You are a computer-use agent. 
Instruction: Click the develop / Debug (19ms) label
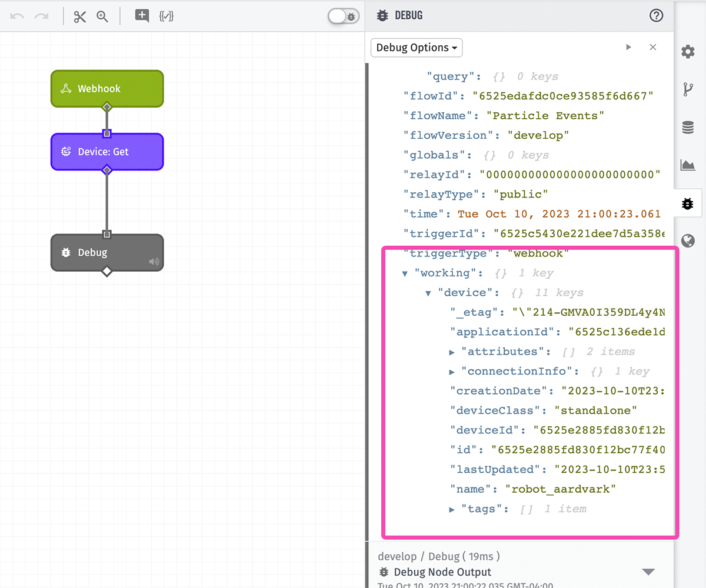pos(439,556)
